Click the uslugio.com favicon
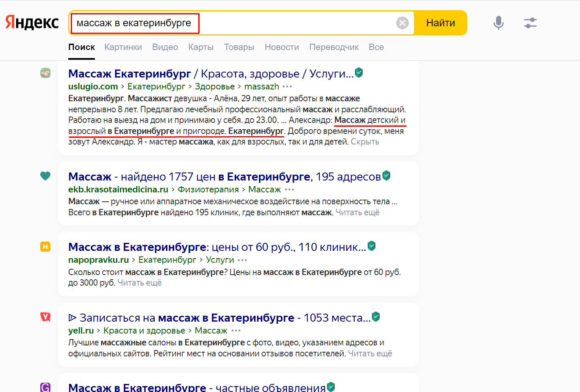This screenshot has width=580, height=392. point(45,73)
